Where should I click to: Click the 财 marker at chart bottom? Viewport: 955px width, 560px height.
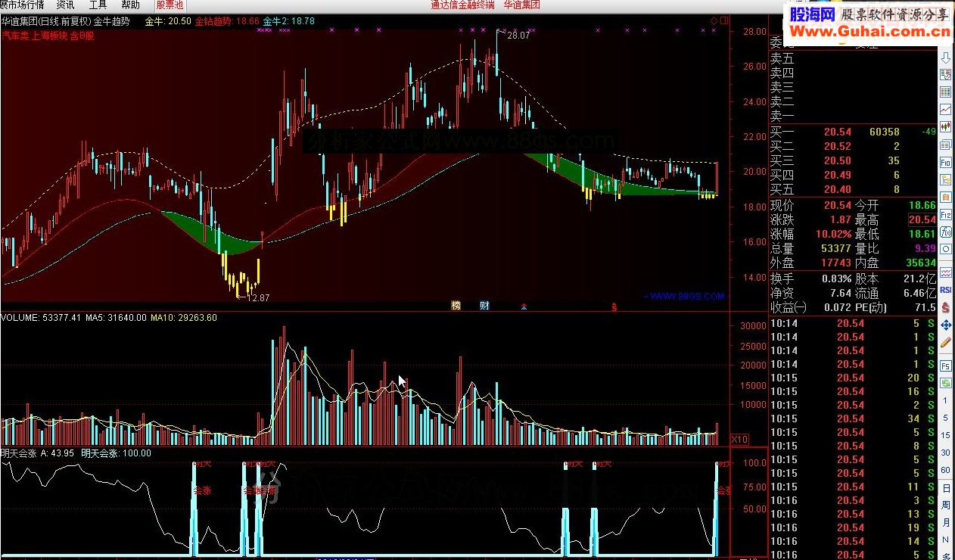tap(485, 306)
